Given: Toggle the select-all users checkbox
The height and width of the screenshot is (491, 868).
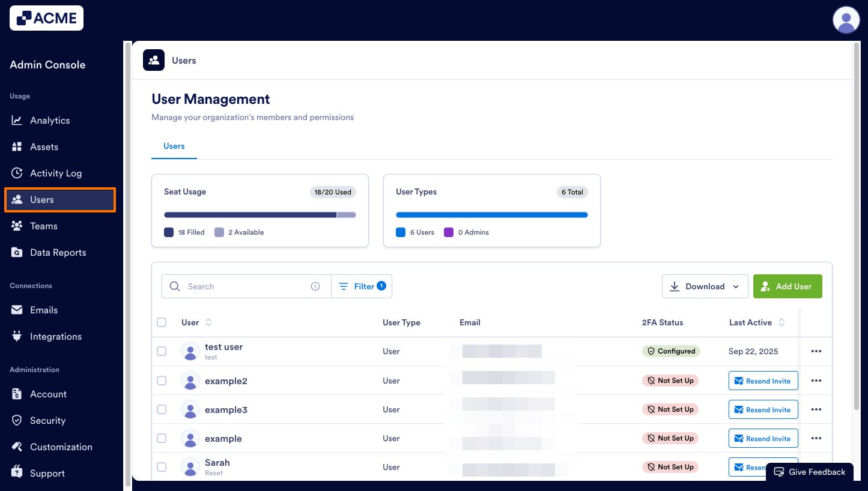Looking at the screenshot, I should tap(162, 322).
